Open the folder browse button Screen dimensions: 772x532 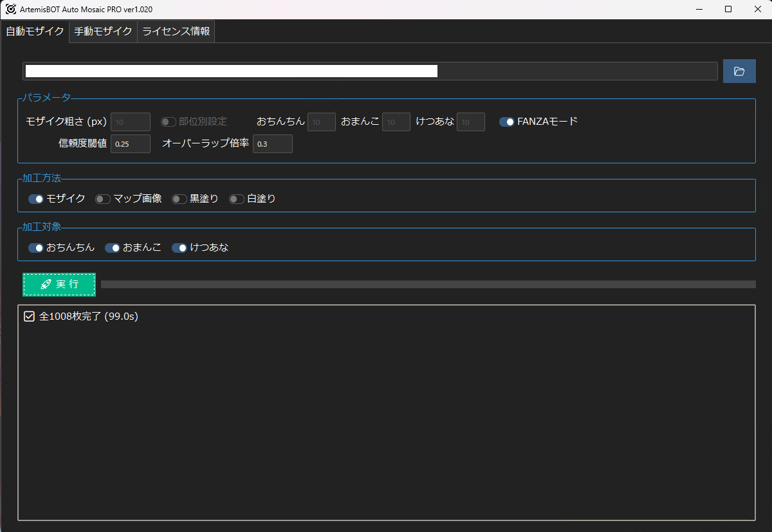[x=739, y=71]
